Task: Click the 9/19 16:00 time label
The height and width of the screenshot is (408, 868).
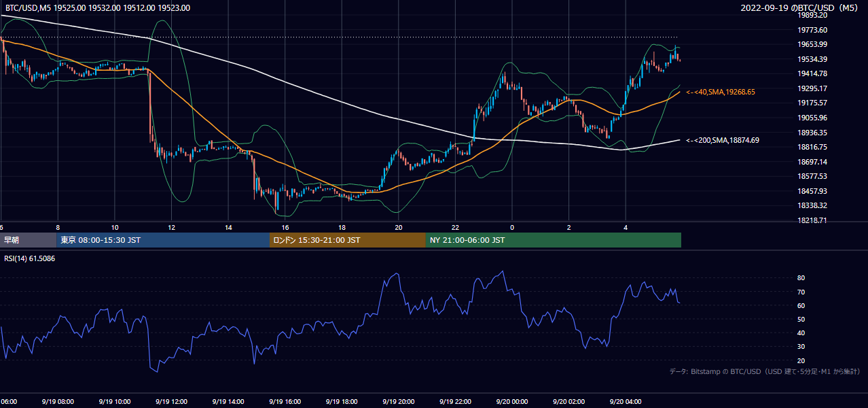Action: coord(285,402)
